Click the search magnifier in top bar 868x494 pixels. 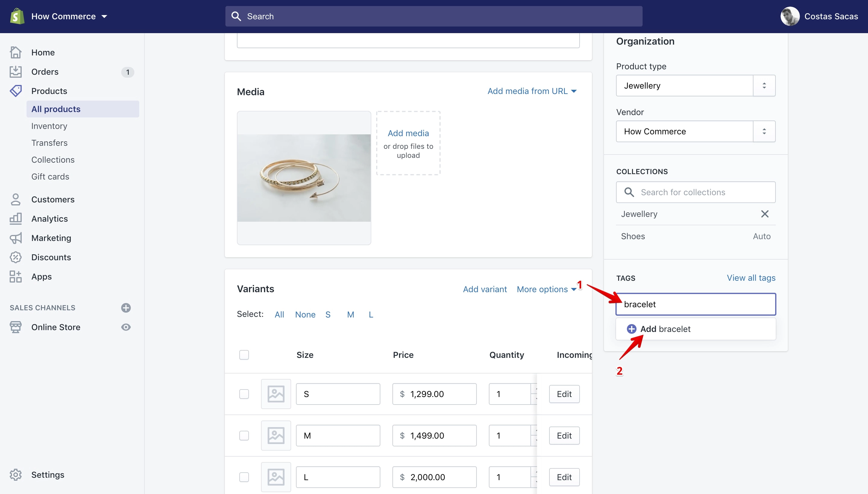tap(236, 16)
